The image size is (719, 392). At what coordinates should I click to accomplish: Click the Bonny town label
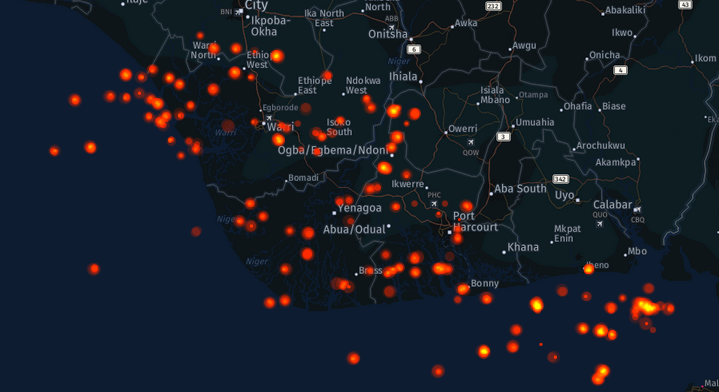coord(485,283)
